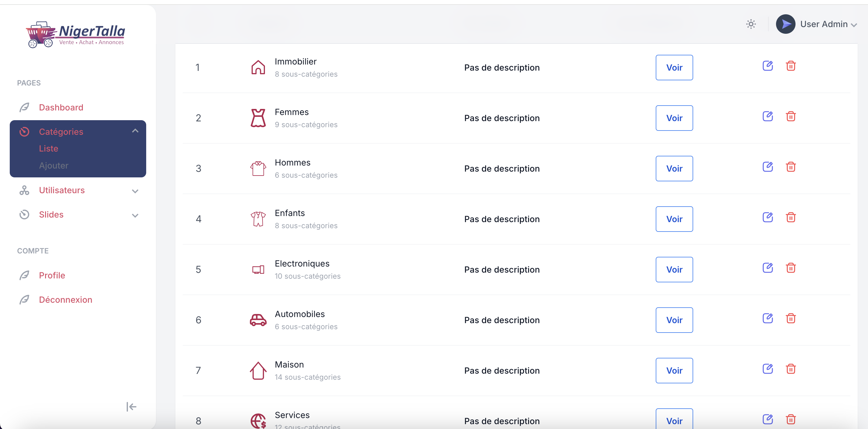This screenshot has height=429, width=868.
Task: Click Voir for Maison
Action: 674,370
